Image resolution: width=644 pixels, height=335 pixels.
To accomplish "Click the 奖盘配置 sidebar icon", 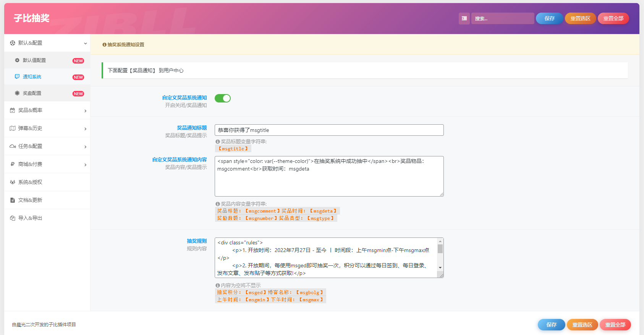I will (x=17, y=93).
